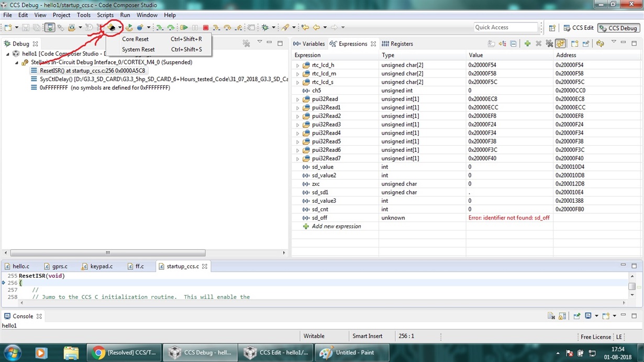Click the sd_off expression row
This screenshot has height=362, width=644.
tap(466, 218)
